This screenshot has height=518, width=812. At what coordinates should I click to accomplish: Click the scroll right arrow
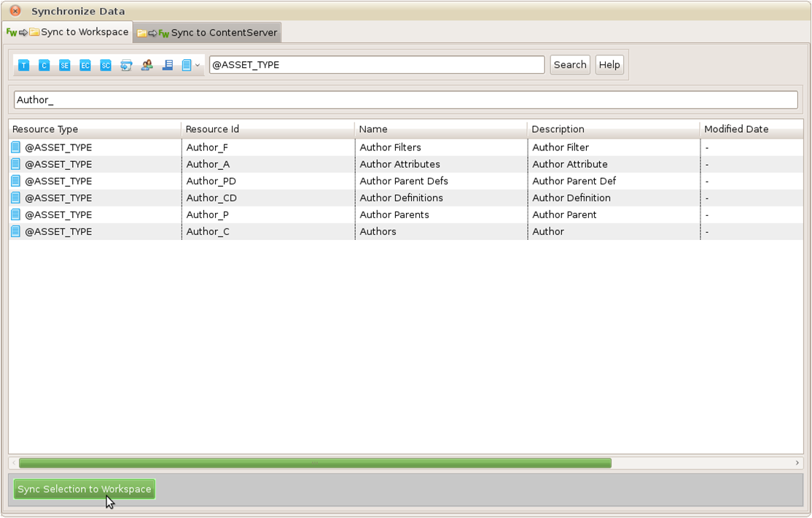pyautogui.click(x=797, y=463)
